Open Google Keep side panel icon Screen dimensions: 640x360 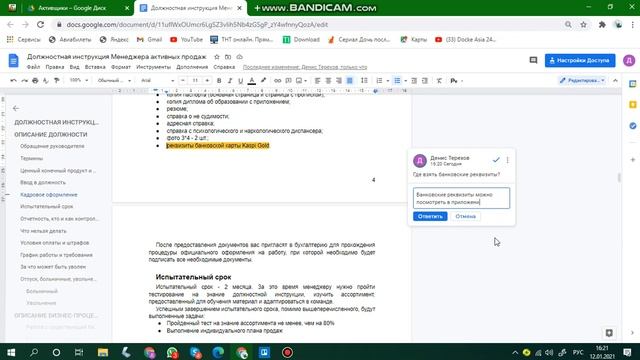click(x=633, y=105)
